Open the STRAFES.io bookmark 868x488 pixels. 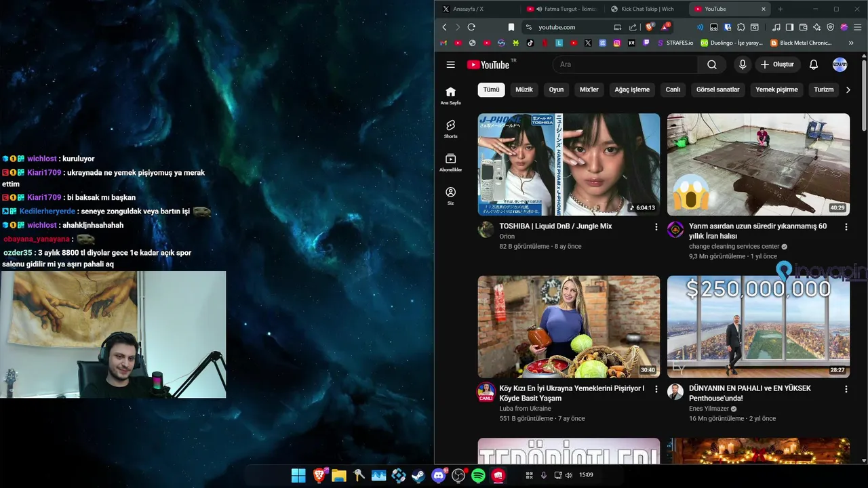tap(676, 43)
